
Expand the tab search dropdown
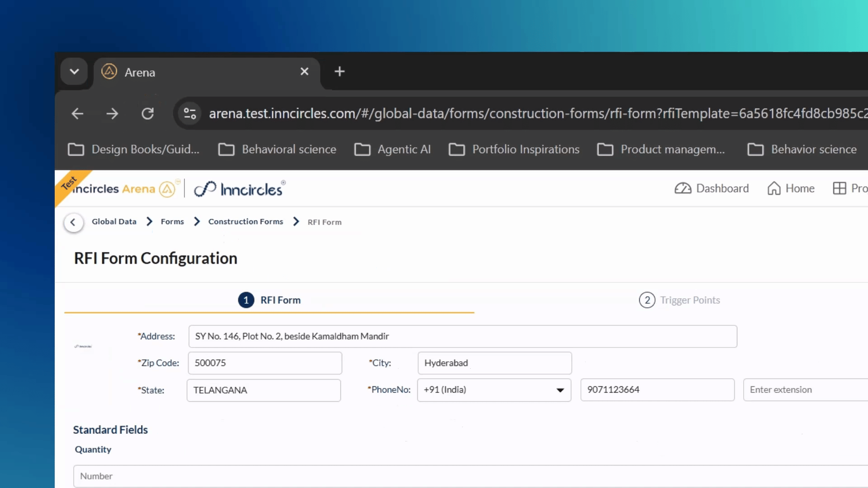pos(74,71)
